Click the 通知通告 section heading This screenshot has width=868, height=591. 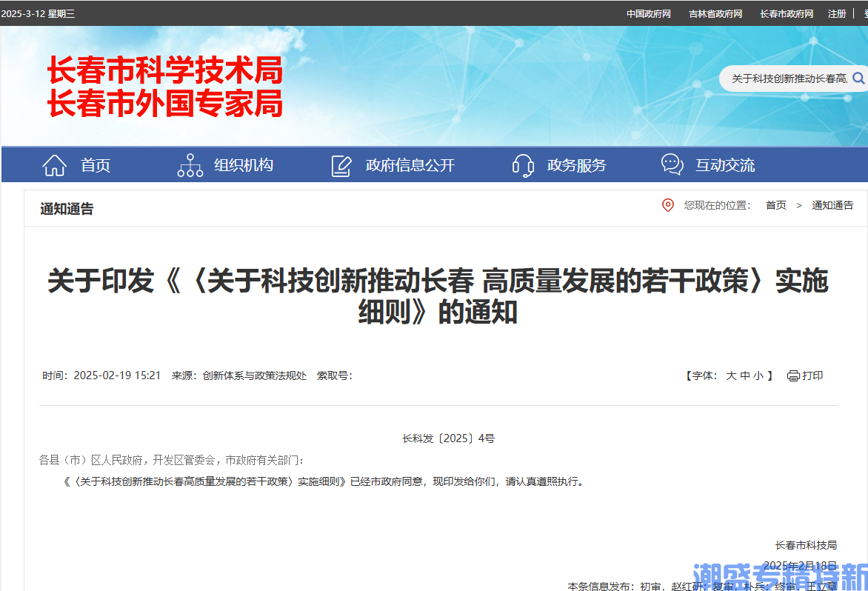[67, 209]
